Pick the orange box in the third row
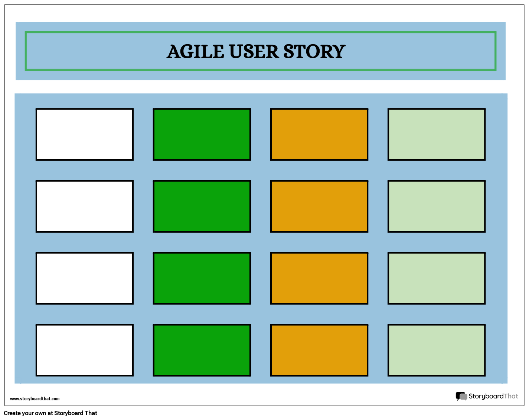529x420 pixels. pos(319,278)
